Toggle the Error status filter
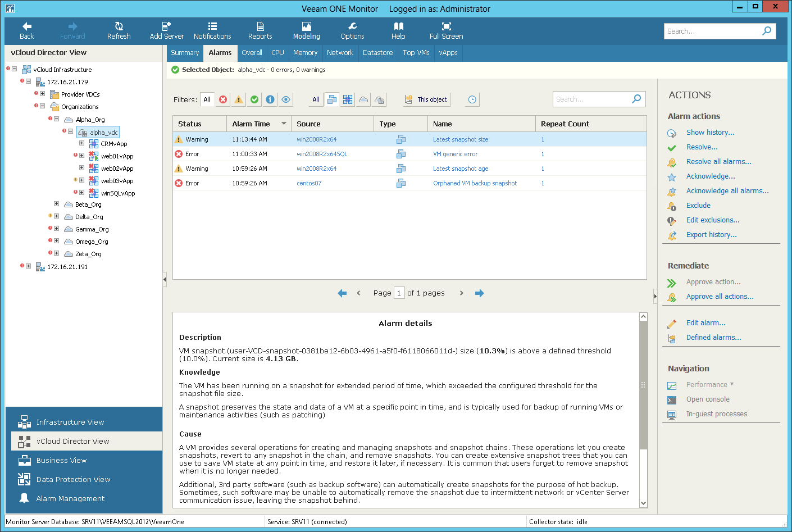 (223, 99)
